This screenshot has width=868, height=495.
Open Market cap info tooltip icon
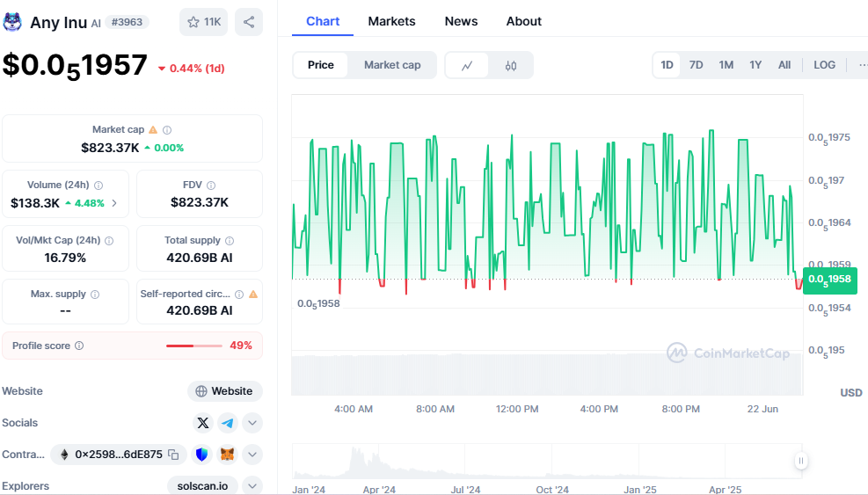(167, 129)
